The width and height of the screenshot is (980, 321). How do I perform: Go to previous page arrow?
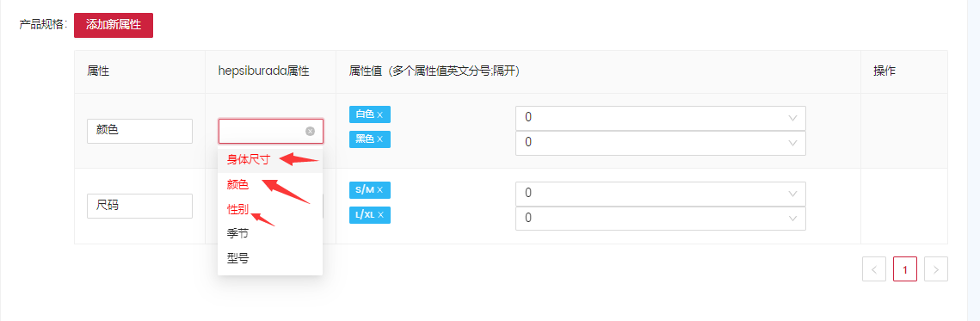874,269
